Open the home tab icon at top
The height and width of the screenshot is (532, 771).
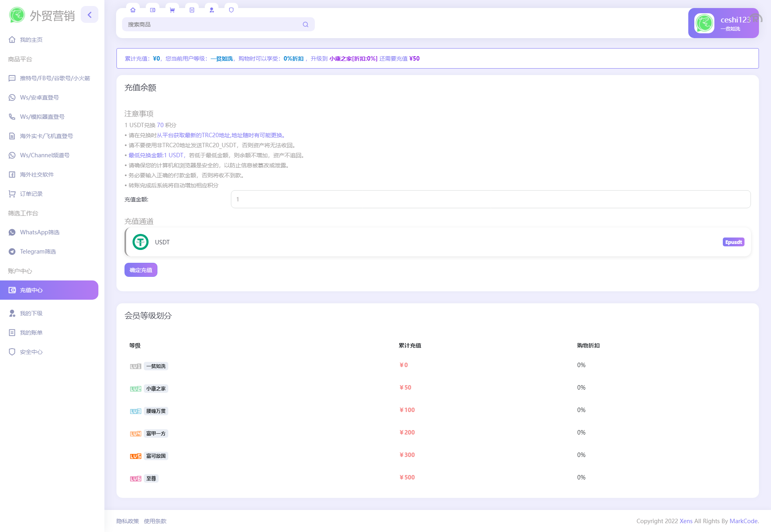[x=133, y=10]
